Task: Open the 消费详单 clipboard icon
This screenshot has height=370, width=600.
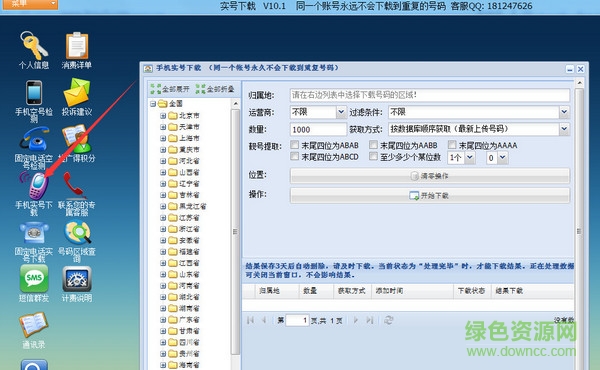Action: [x=77, y=46]
